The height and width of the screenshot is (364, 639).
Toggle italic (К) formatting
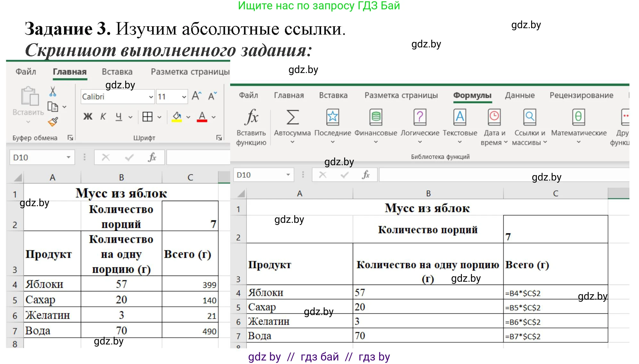(x=102, y=116)
